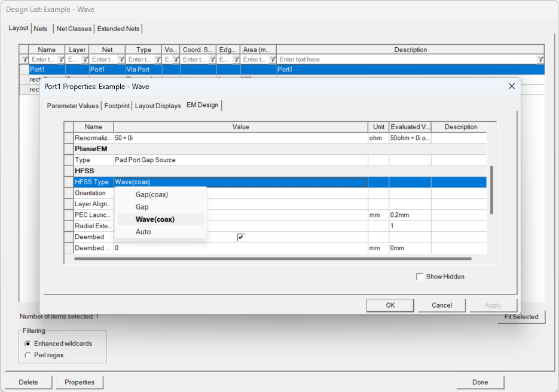Click OK in Port1 Properties dialog
The height and width of the screenshot is (392, 559).
(390, 305)
